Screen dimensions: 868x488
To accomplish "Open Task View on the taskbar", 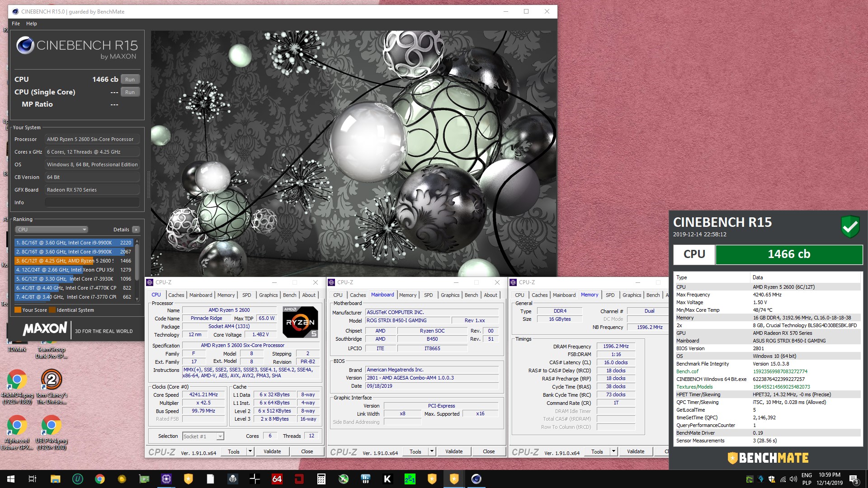I will tap(32, 479).
